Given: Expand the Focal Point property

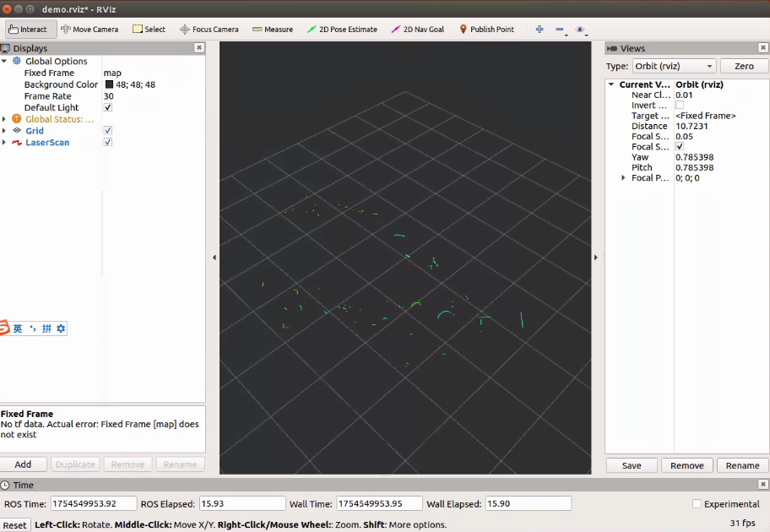Looking at the screenshot, I should [623, 178].
